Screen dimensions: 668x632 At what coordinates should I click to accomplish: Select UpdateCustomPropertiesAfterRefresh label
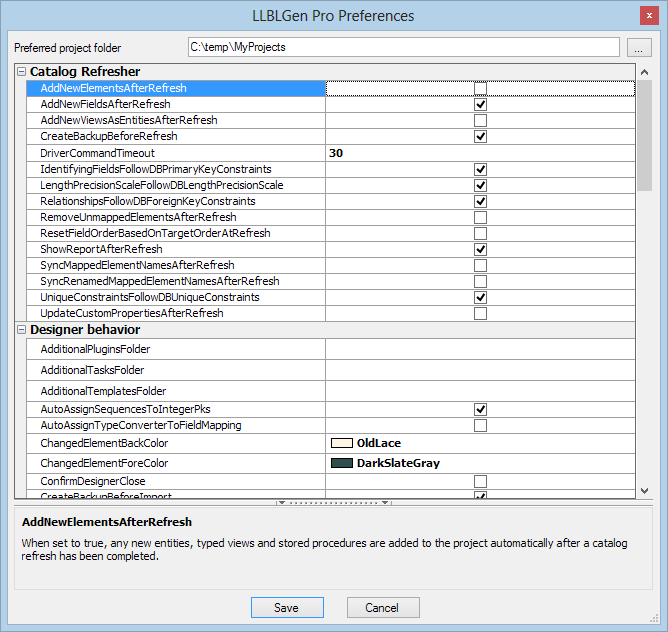click(132, 313)
